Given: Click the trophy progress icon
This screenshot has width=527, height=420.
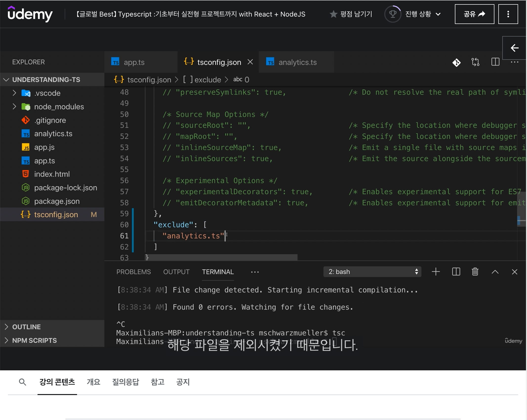Looking at the screenshot, I should [x=392, y=14].
